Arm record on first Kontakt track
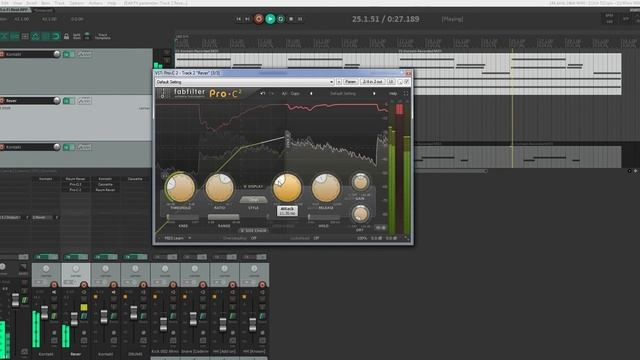 2,54
